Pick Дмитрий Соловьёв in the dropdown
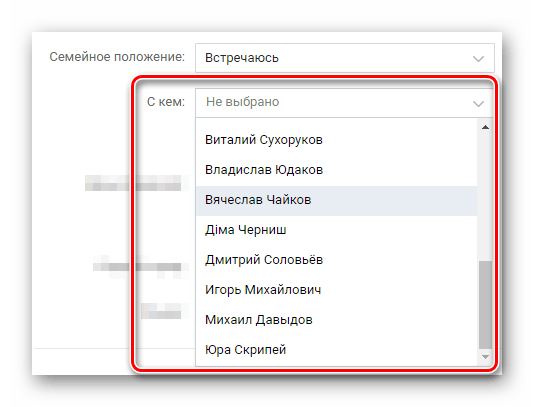The width and height of the screenshot is (534, 407). pyautogui.click(x=336, y=260)
